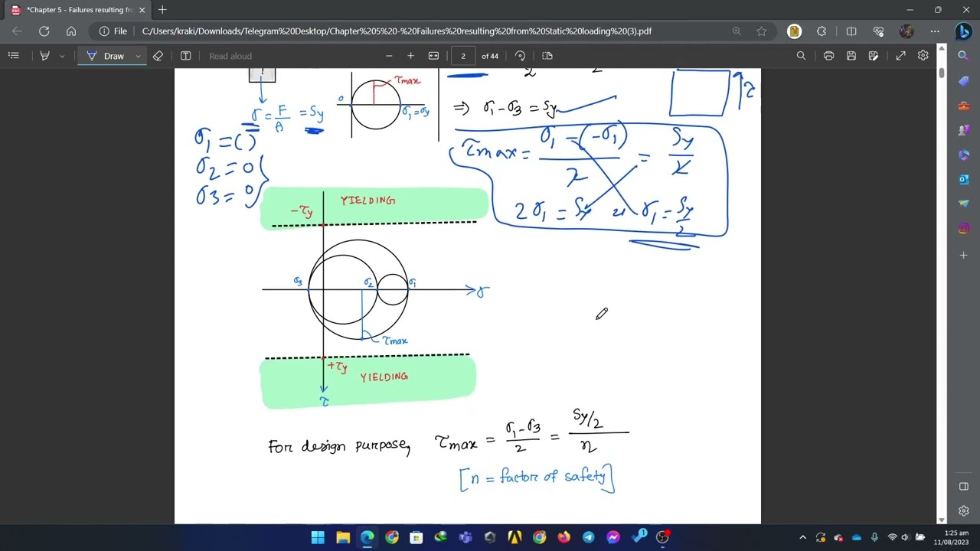Image resolution: width=980 pixels, height=551 pixels.
Task: Open the PDF find search
Action: [x=801, y=56]
